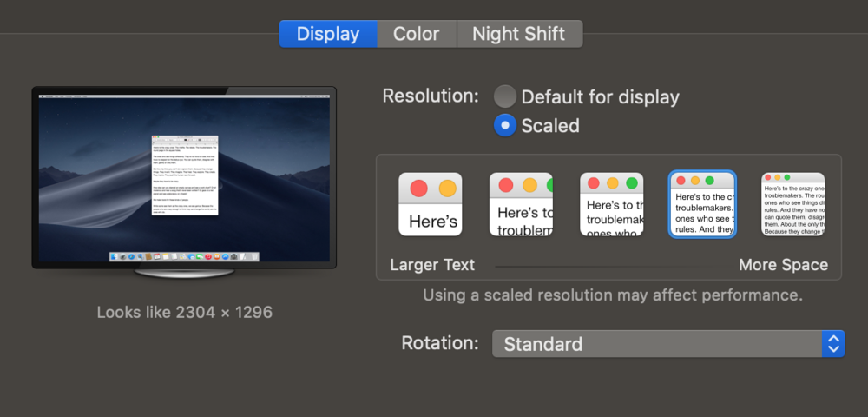Viewport: 868px width, 417px height.
Task: Open the Night Shift tab
Action: (x=518, y=34)
